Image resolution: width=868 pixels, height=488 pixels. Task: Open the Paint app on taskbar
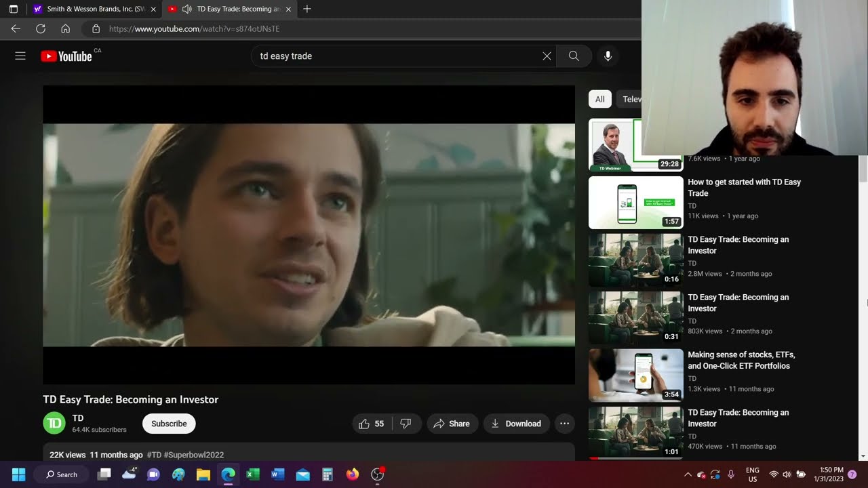178,474
